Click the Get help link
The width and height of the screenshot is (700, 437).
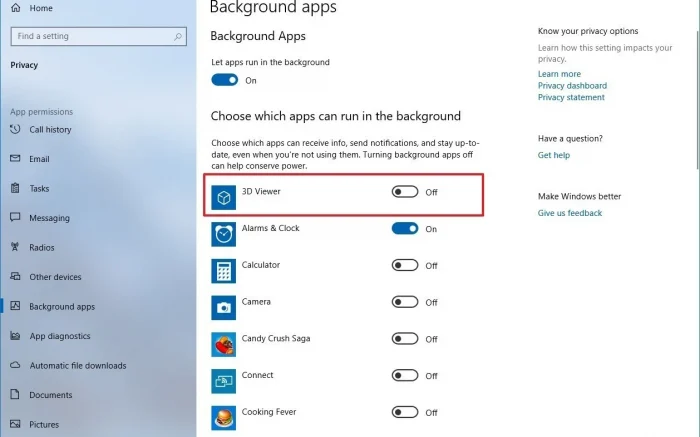[554, 155]
